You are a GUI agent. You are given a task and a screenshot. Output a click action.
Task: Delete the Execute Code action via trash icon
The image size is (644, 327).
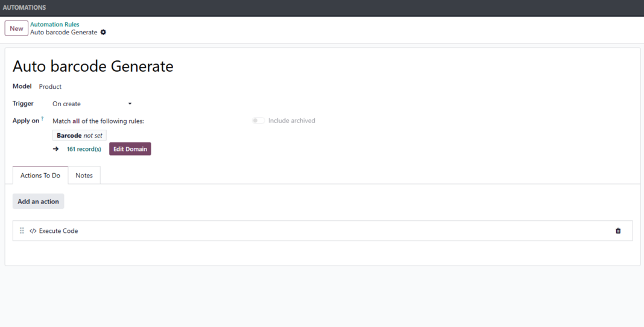617,230
